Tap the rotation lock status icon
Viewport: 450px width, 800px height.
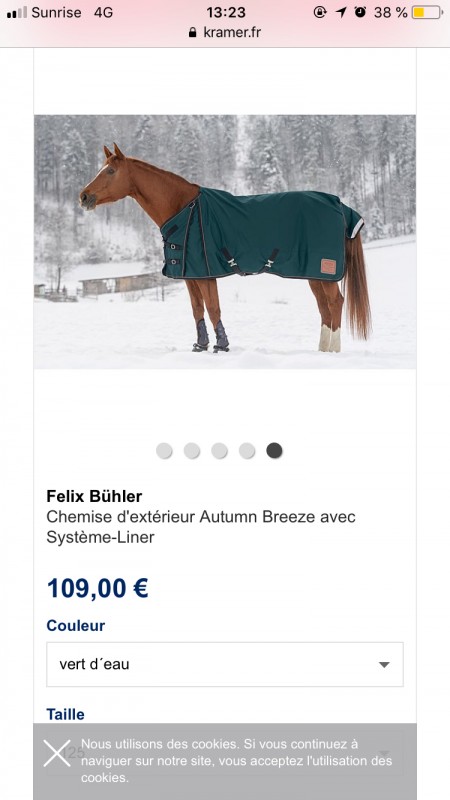[x=320, y=12]
